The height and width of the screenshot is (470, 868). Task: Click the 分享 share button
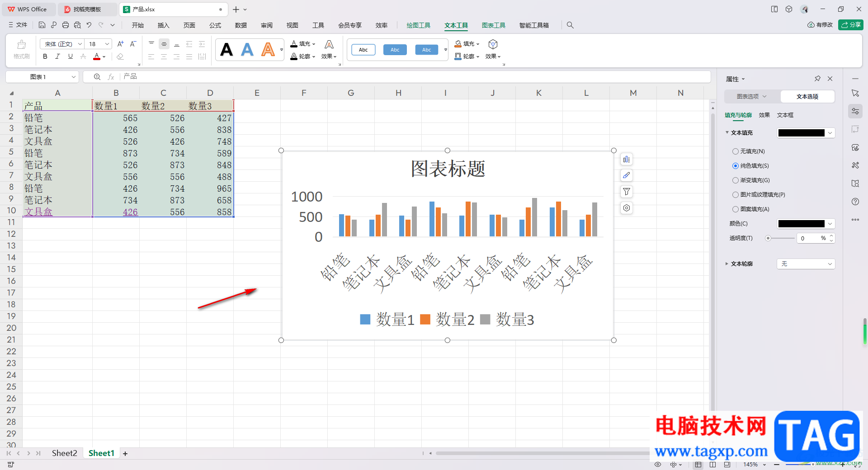[x=851, y=25]
